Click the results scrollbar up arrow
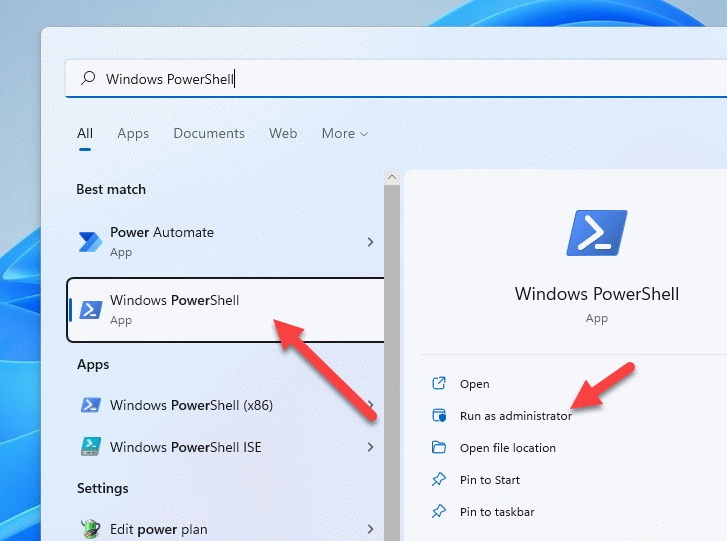 click(392, 177)
